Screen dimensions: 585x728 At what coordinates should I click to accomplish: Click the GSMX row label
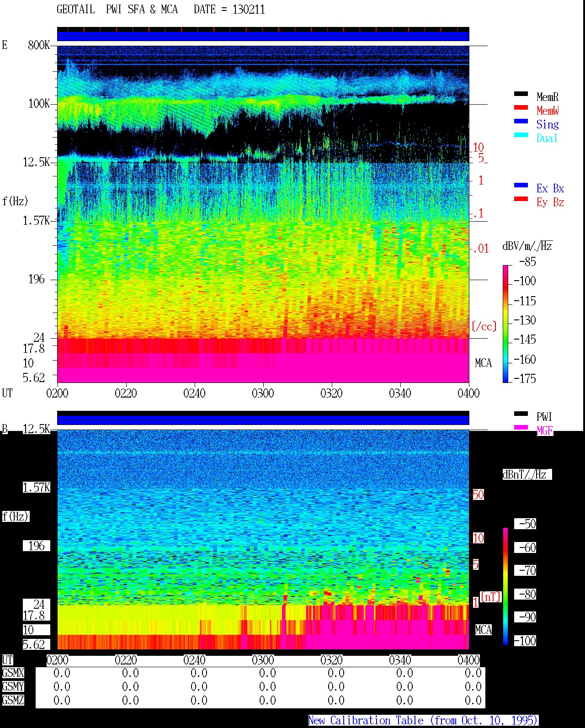[x=13, y=673]
